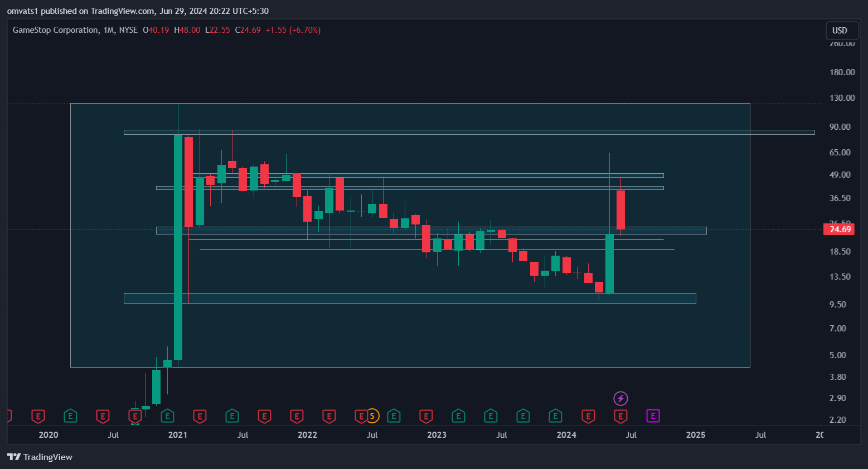Click the red earnings marker nearest the 2020 label

pyautogui.click(x=38, y=416)
